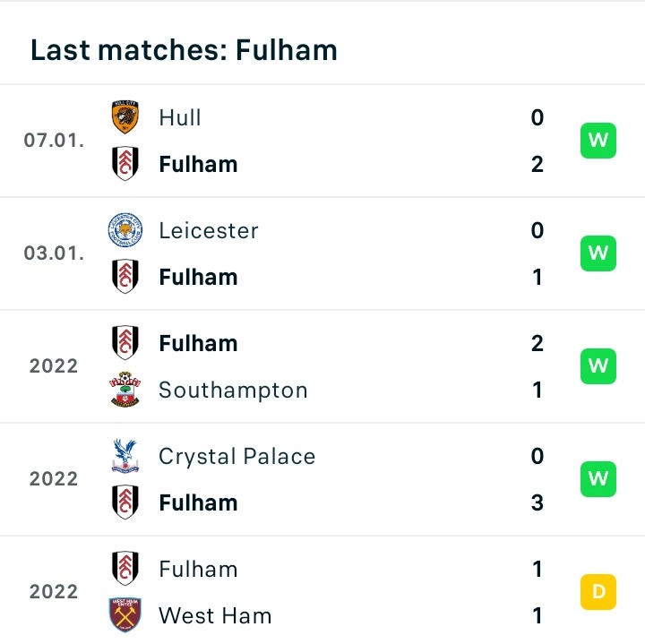Click the Last matches: Fulham heading

[184, 50]
